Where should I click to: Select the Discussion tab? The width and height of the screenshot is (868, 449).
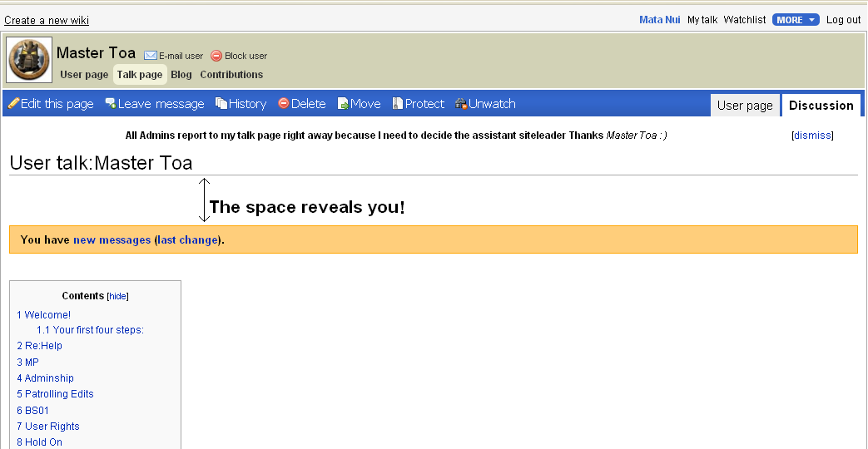click(x=821, y=105)
